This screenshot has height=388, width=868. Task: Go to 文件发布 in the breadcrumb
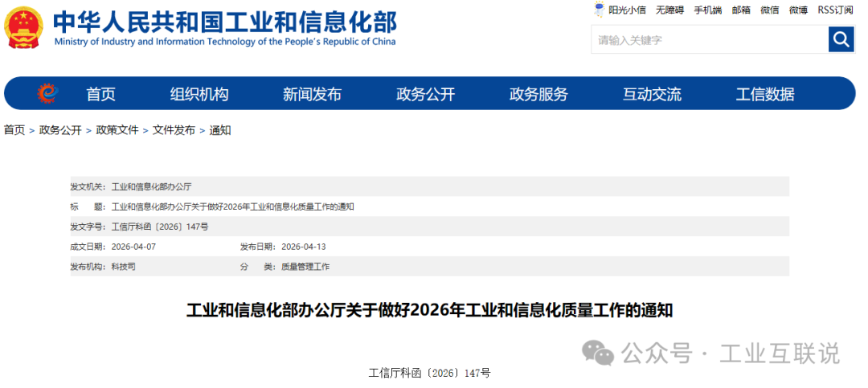click(174, 131)
